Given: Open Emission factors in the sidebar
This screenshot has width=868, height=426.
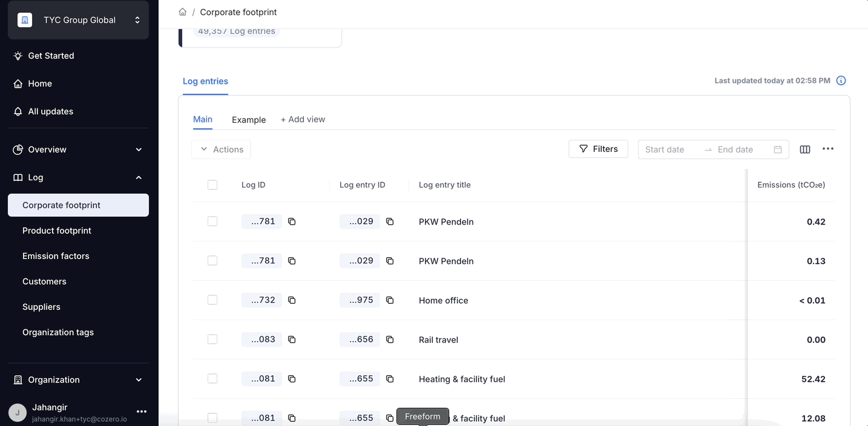Looking at the screenshot, I should pyautogui.click(x=56, y=256).
